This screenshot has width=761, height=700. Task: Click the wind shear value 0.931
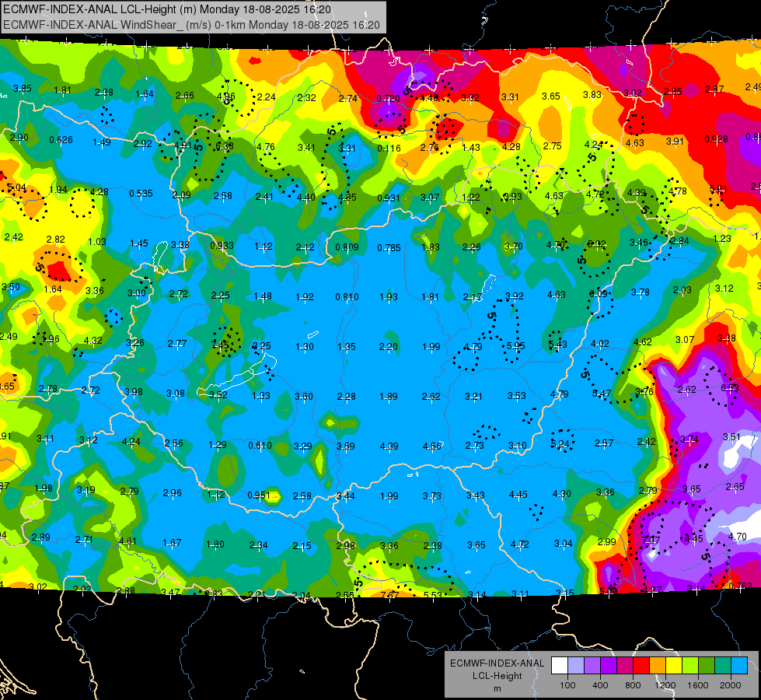(x=389, y=198)
